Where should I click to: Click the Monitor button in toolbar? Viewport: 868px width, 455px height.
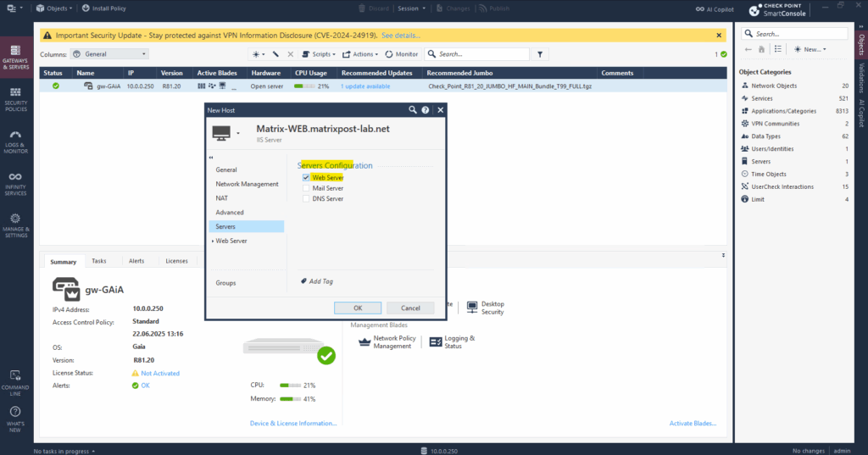(401, 54)
